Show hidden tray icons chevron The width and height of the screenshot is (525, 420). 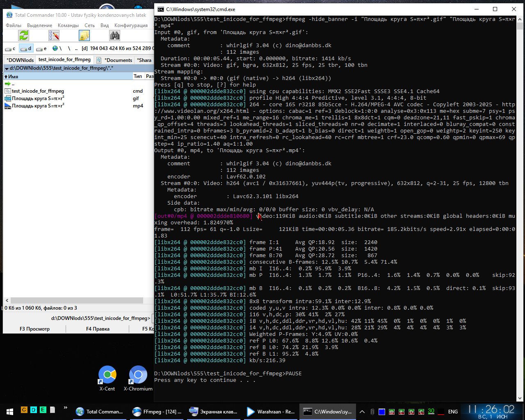click(362, 411)
